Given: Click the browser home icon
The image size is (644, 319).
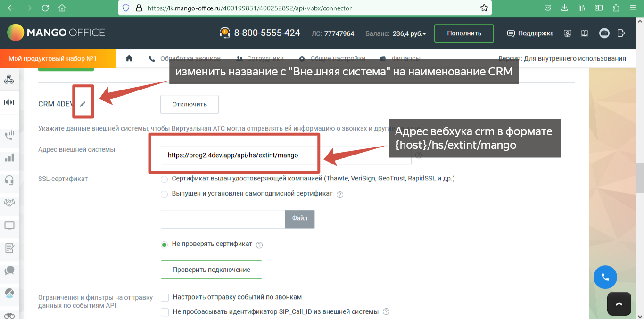Looking at the screenshot, I should tap(62, 8).
